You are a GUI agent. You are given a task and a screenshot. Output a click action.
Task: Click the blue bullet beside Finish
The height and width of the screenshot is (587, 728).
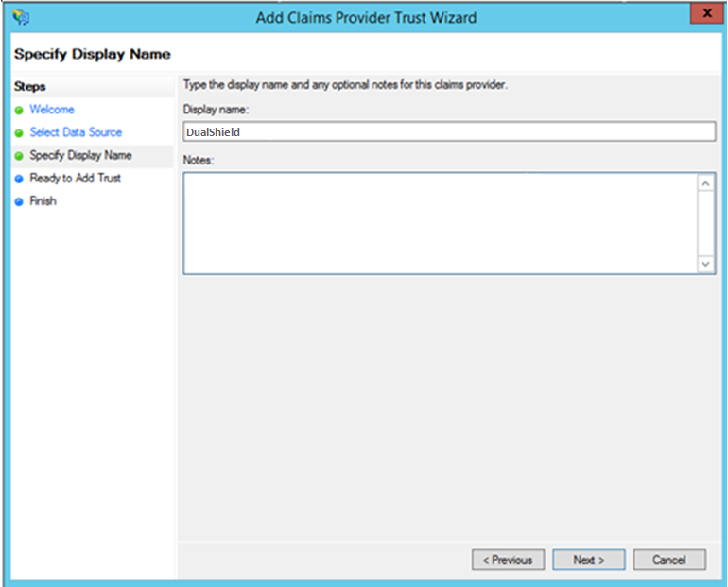[18, 201]
